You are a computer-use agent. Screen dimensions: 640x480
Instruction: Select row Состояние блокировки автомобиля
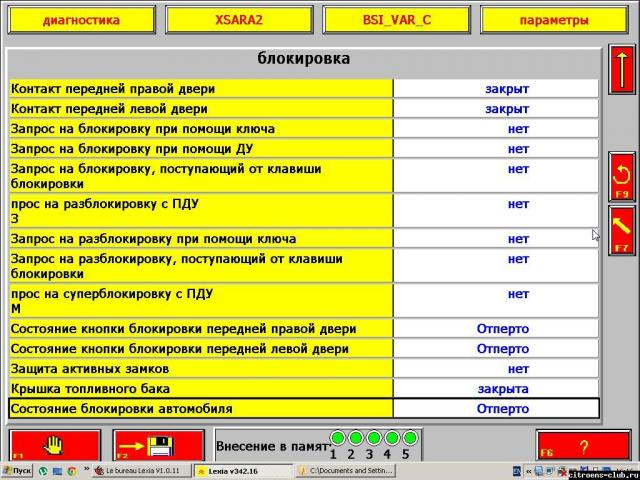[x=304, y=408]
